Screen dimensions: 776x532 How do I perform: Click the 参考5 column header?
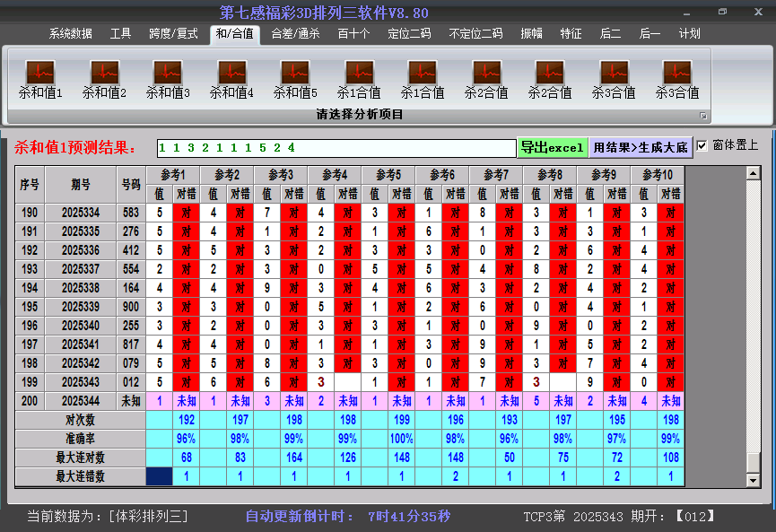pos(388,174)
